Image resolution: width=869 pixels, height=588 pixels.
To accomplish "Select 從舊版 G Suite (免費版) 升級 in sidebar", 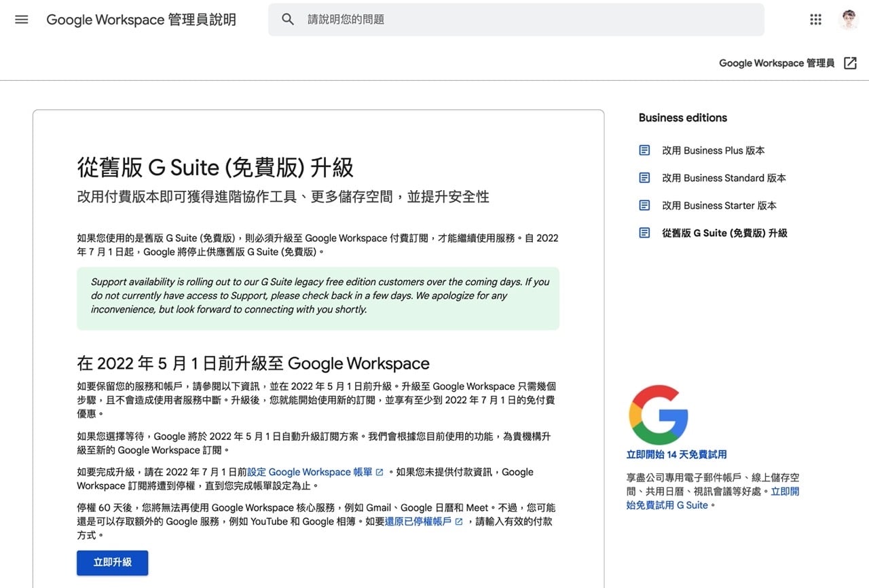I will pos(724,233).
